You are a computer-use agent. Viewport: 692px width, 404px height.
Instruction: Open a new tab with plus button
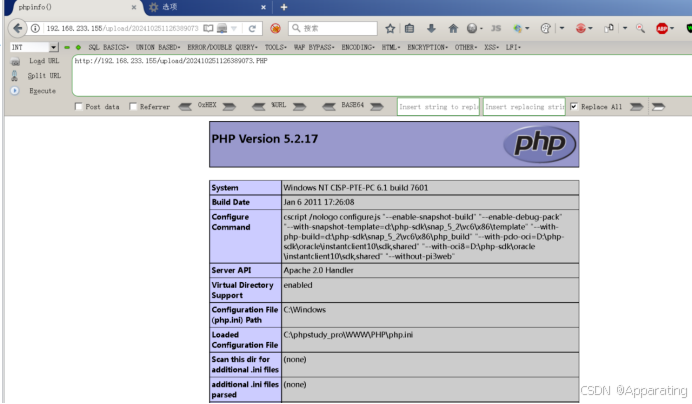point(284,7)
